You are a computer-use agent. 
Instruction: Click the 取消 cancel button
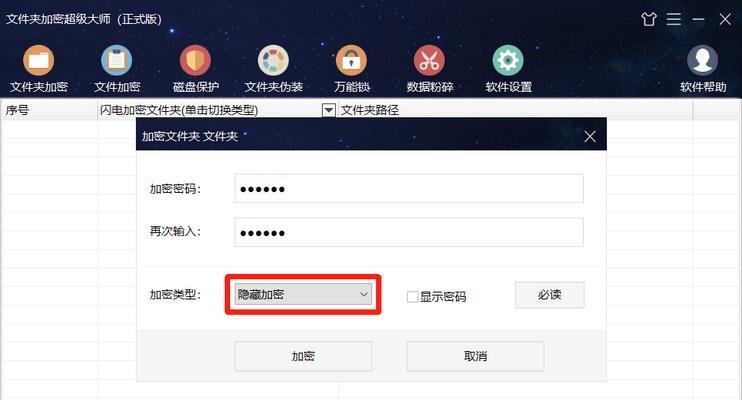pyautogui.click(x=476, y=356)
